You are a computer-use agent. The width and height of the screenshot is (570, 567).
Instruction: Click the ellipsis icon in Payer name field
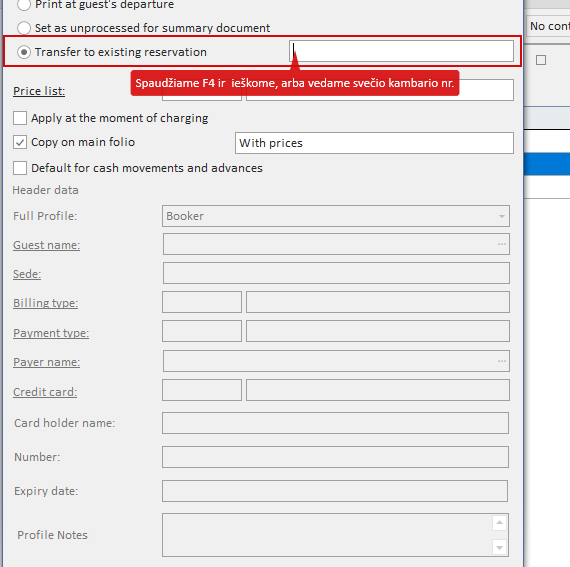click(502, 361)
